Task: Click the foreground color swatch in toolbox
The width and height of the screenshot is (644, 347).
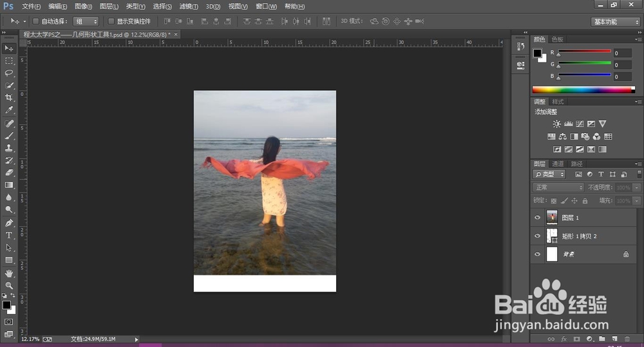Action: click(6, 305)
